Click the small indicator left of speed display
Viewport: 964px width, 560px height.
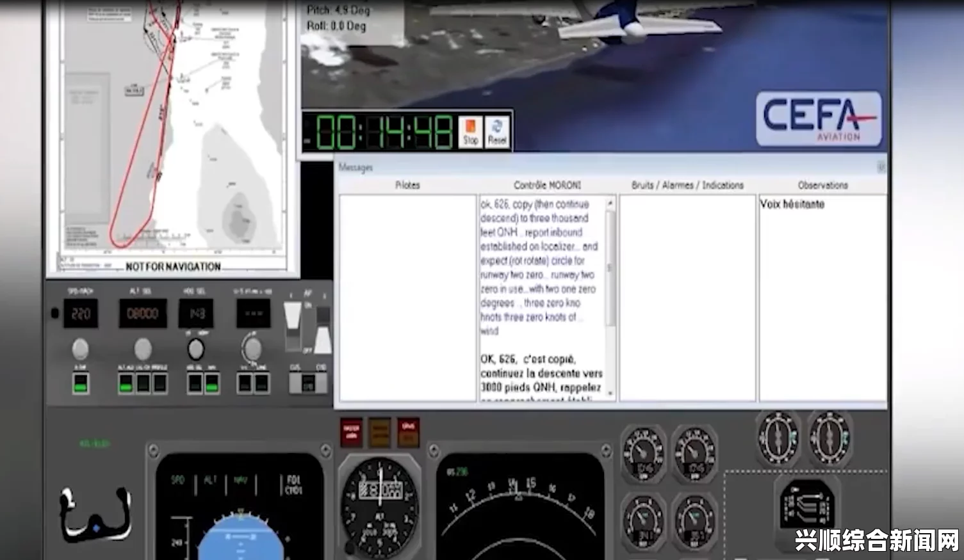coord(55,313)
